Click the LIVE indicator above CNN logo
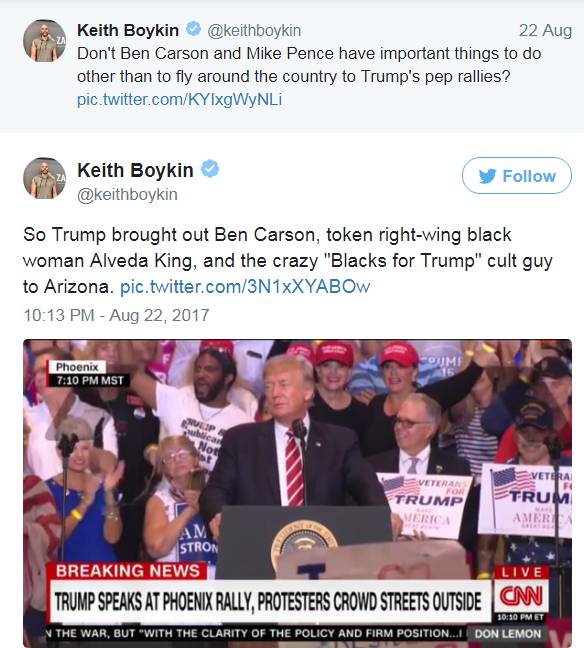Screen dimensions: 584x648 [x=522, y=572]
